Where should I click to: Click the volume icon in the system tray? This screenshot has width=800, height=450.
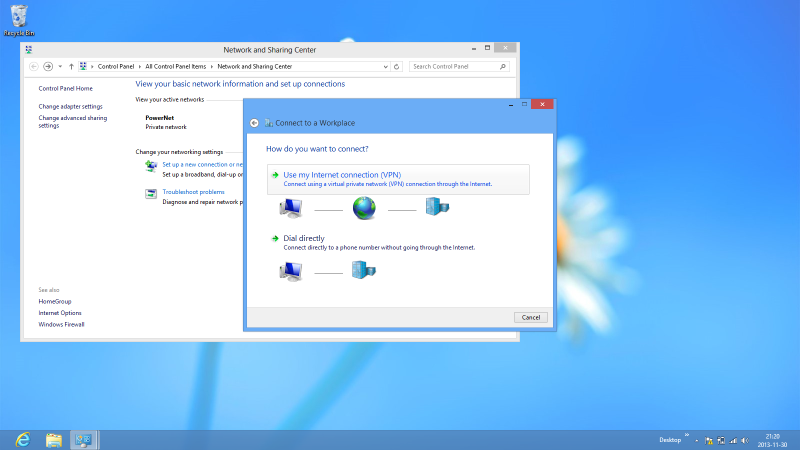pyautogui.click(x=744, y=440)
